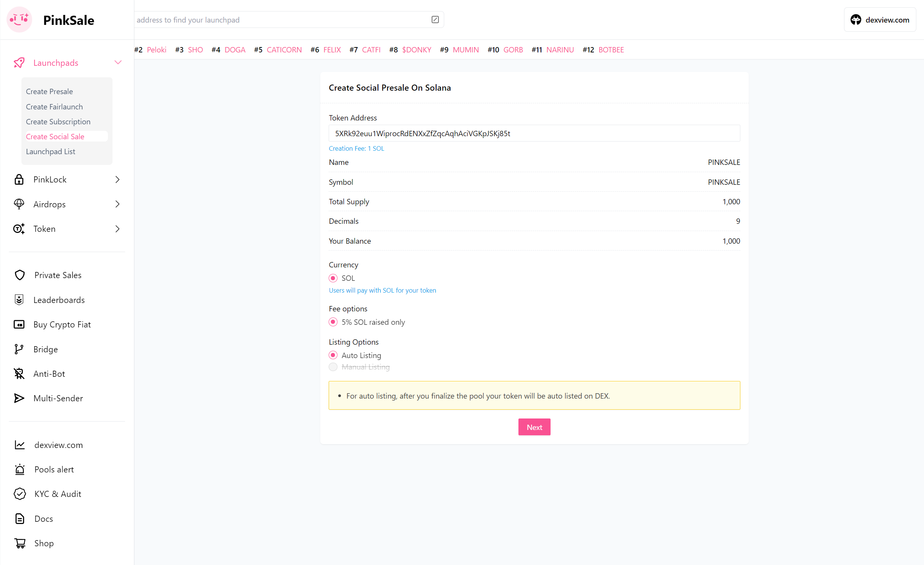924x565 pixels.
Task: Select the SOL currency radio button
Action: (333, 278)
